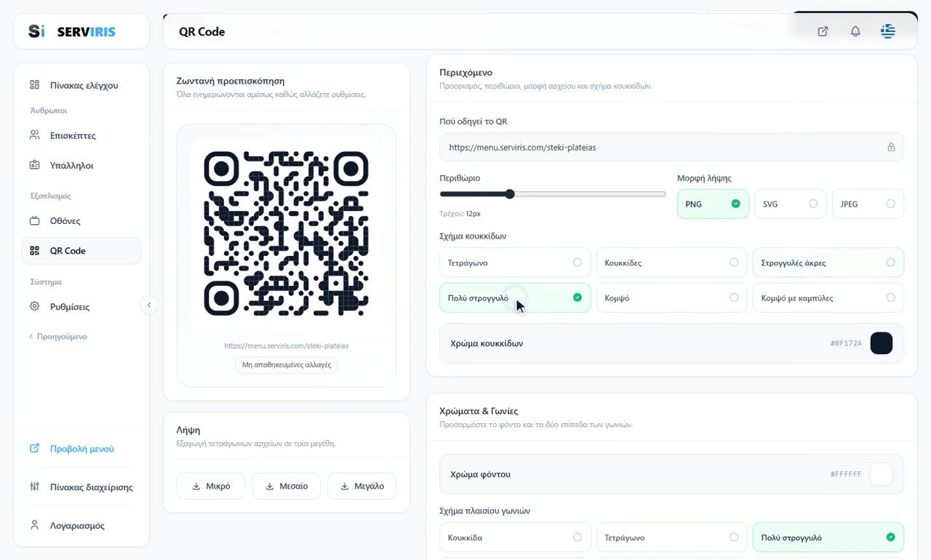Download Μεσαίο size QR

pyautogui.click(x=287, y=486)
